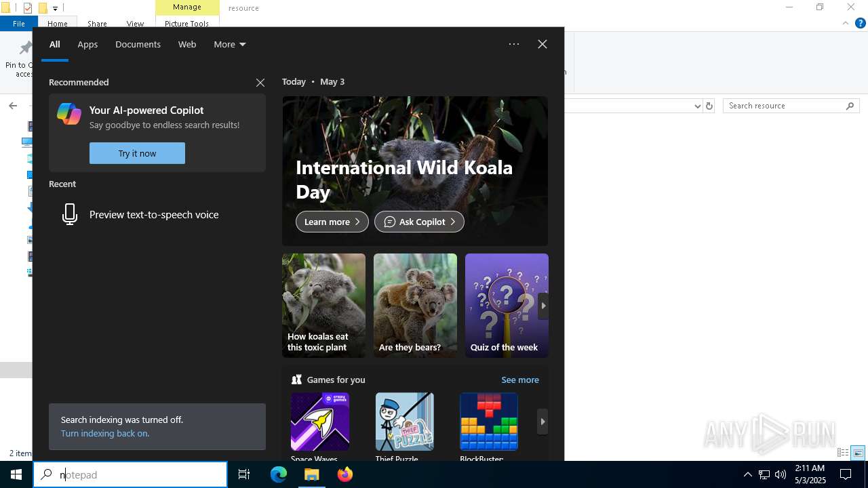Switch to large icons view in Explorer
Viewport: 868px width, 488px height.
pyautogui.click(x=858, y=453)
